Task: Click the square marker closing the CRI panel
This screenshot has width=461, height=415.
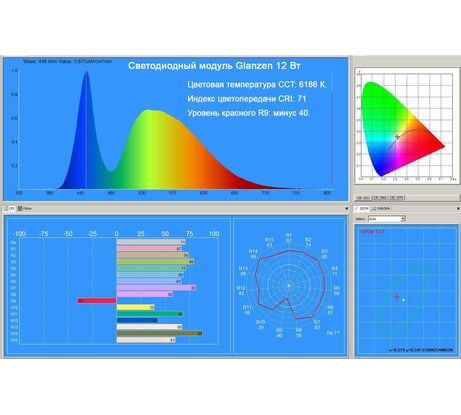Action: click(347, 209)
